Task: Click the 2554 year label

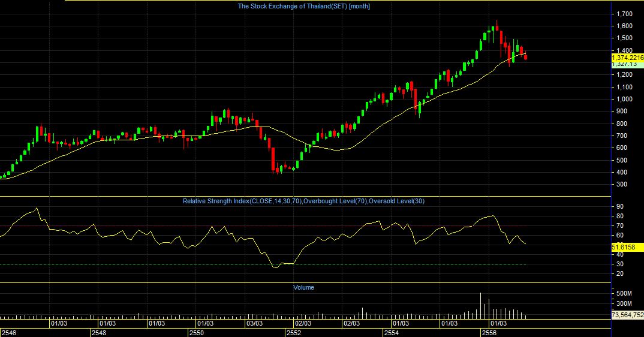Action: pos(392,333)
